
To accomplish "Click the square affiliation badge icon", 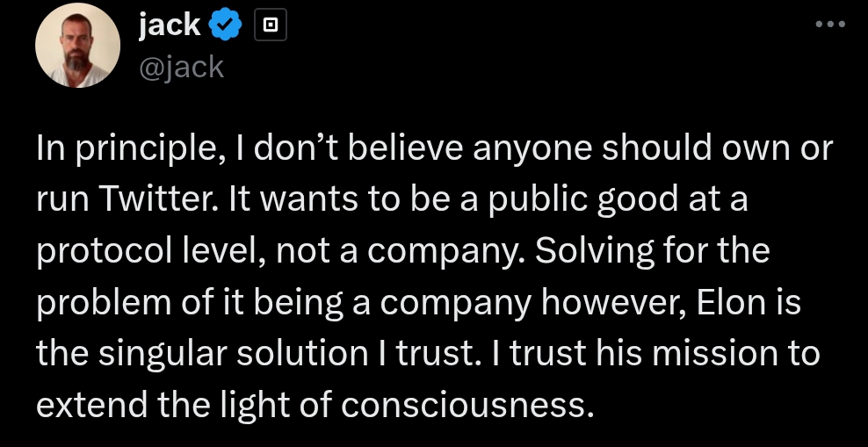I will pos(270,27).
